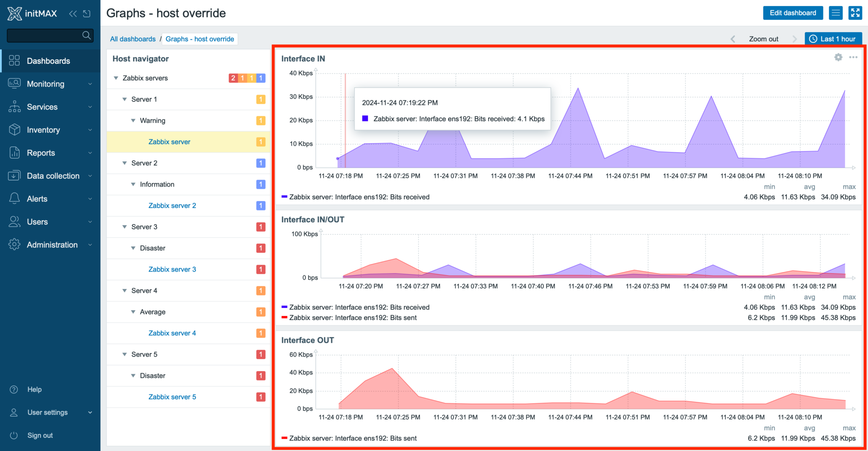The image size is (868, 451).
Task: Click the Zoom out time control
Action: click(x=763, y=39)
